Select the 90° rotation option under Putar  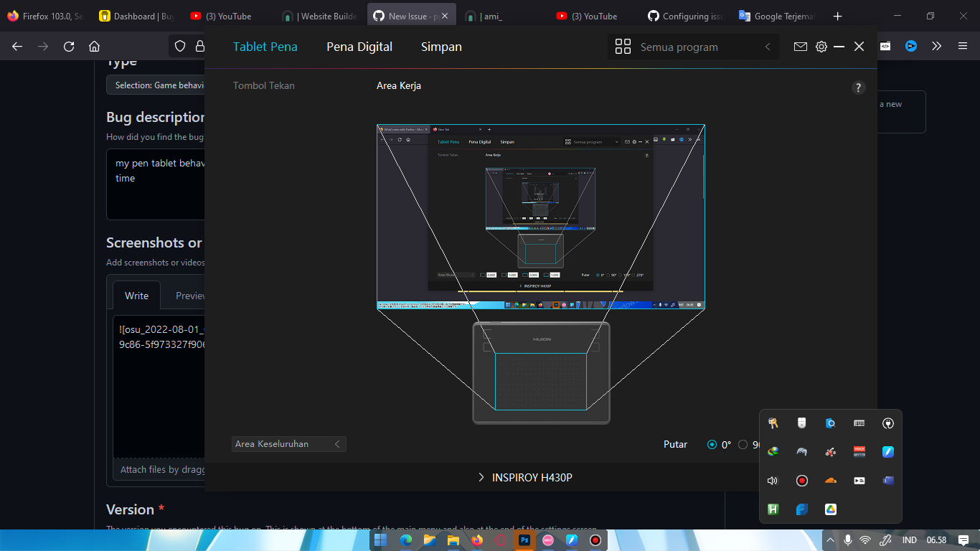pos(743,444)
